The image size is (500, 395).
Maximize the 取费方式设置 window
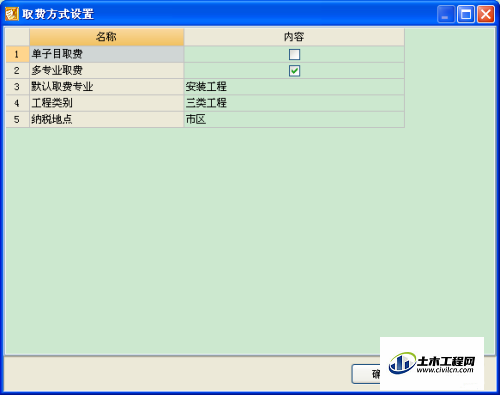pos(466,14)
